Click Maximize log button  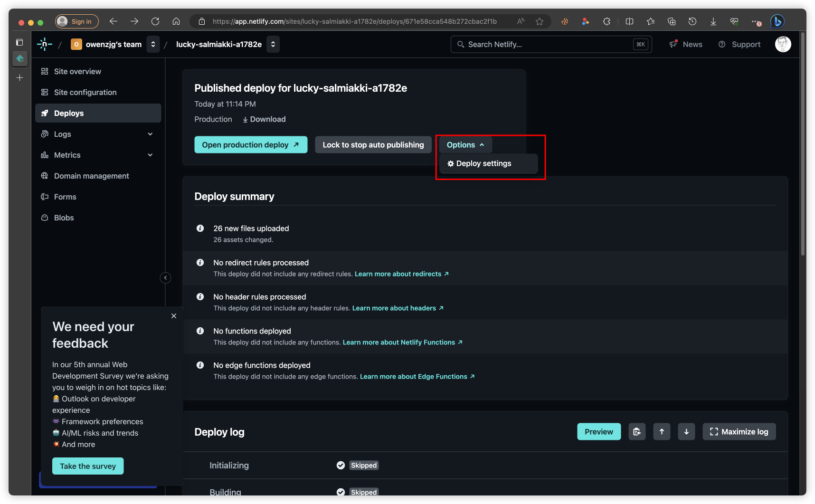(739, 432)
